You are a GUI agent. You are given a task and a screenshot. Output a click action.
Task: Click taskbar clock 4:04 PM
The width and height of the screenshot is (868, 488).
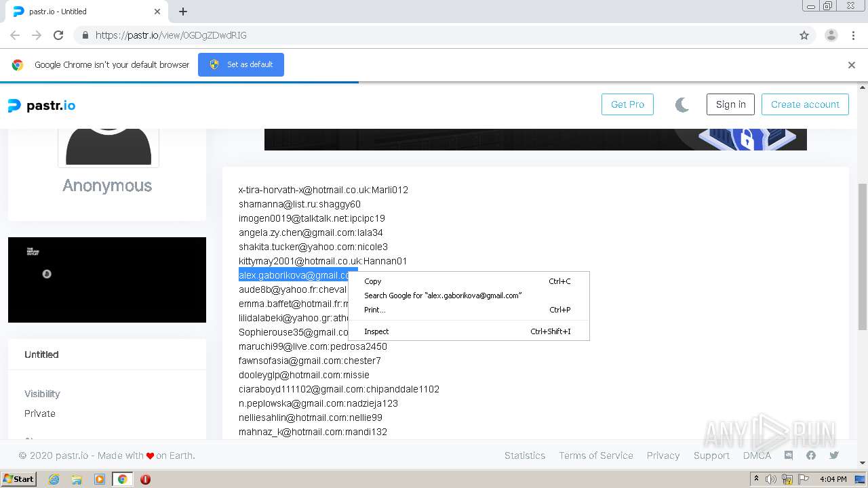pyautogui.click(x=833, y=479)
